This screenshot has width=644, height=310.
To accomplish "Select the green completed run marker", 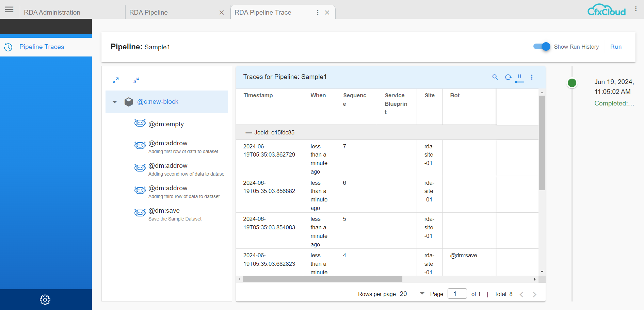I will (572, 83).
